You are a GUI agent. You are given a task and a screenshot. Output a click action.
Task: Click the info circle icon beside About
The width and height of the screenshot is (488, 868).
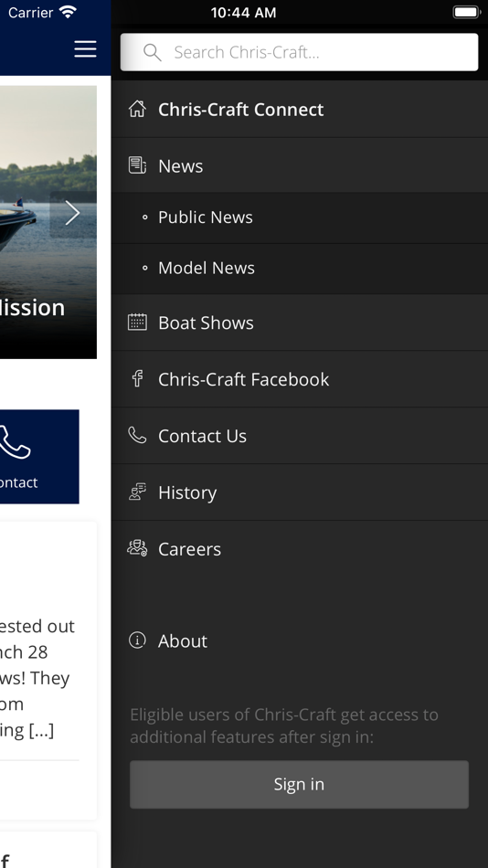[x=137, y=640]
